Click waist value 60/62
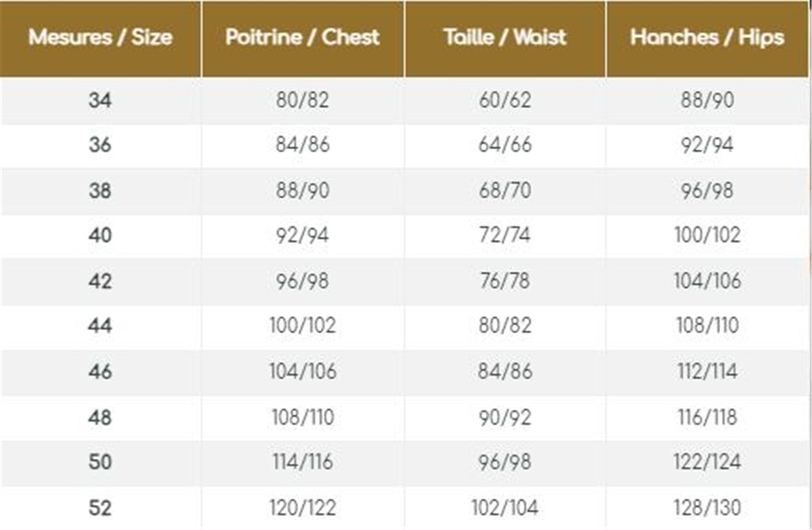This screenshot has width=812, height=530. [x=505, y=100]
